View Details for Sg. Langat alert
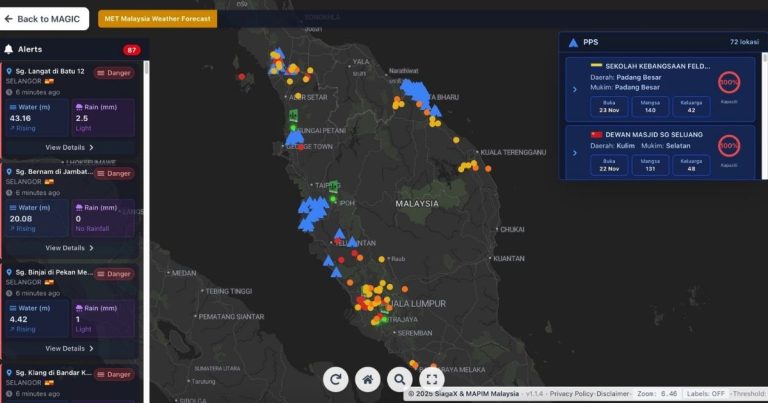 (70, 147)
